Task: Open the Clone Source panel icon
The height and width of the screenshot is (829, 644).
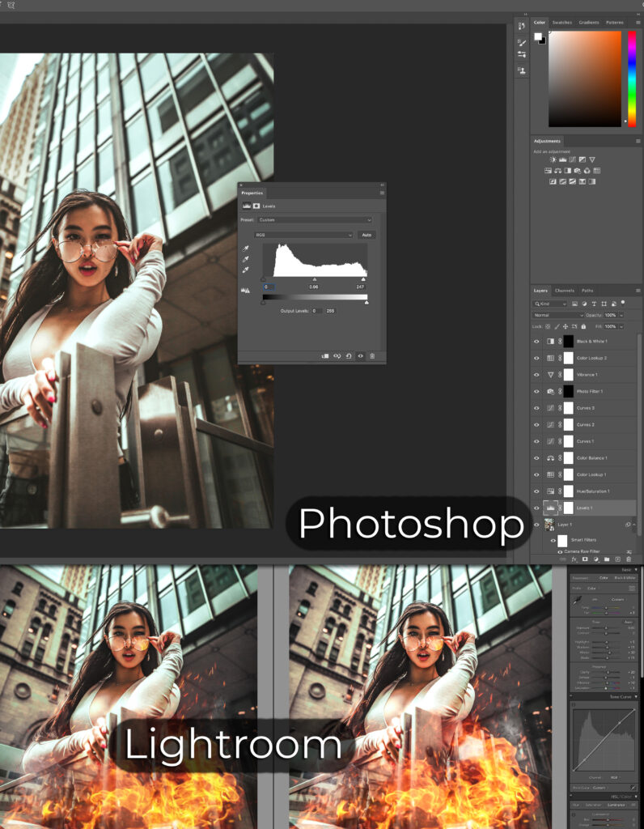Action: 522,70
